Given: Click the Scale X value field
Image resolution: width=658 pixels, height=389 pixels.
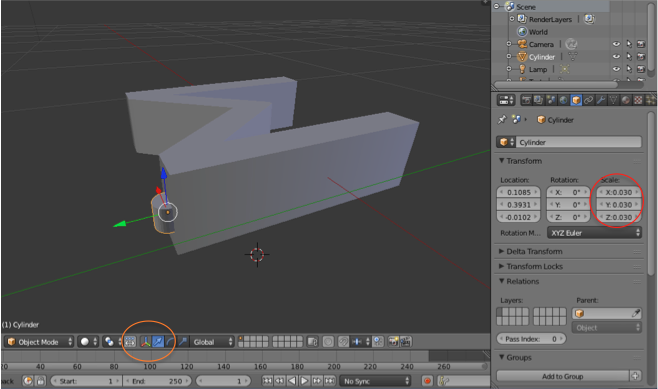Looking at the screenshot, I should pyautogui.click(x=619, y=192).
